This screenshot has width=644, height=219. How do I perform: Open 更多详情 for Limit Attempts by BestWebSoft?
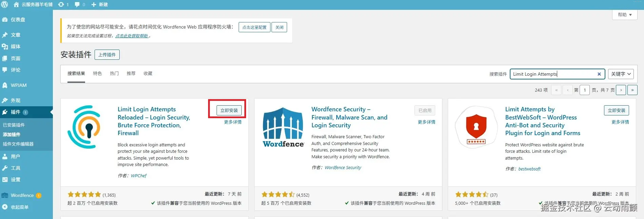[x=620, y=122]
